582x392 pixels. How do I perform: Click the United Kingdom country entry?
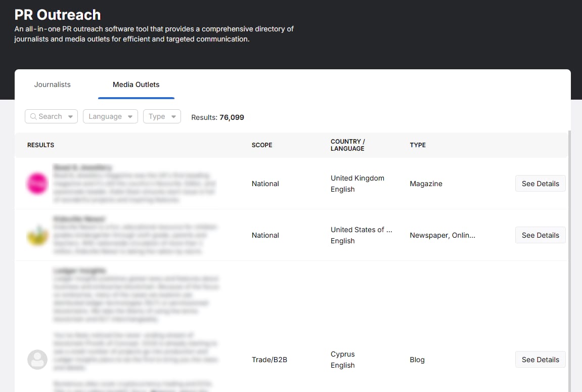[357, 178]
